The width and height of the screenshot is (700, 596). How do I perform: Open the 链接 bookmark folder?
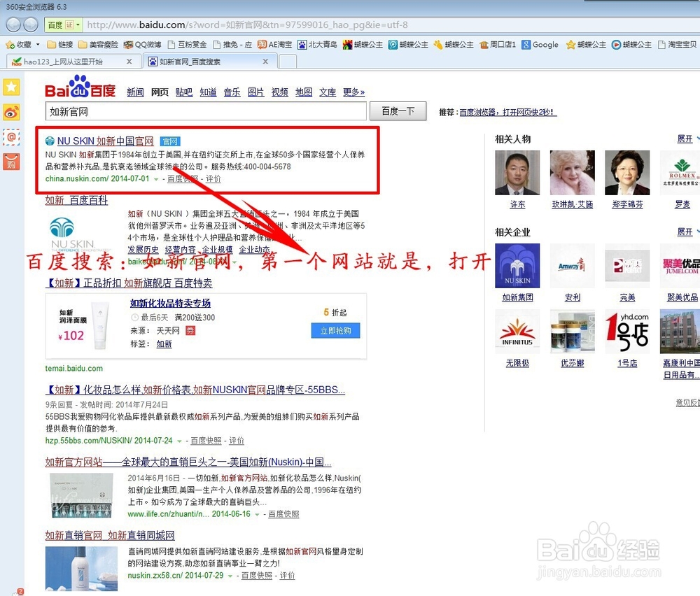pyautogui.click(x=60, y=45)
